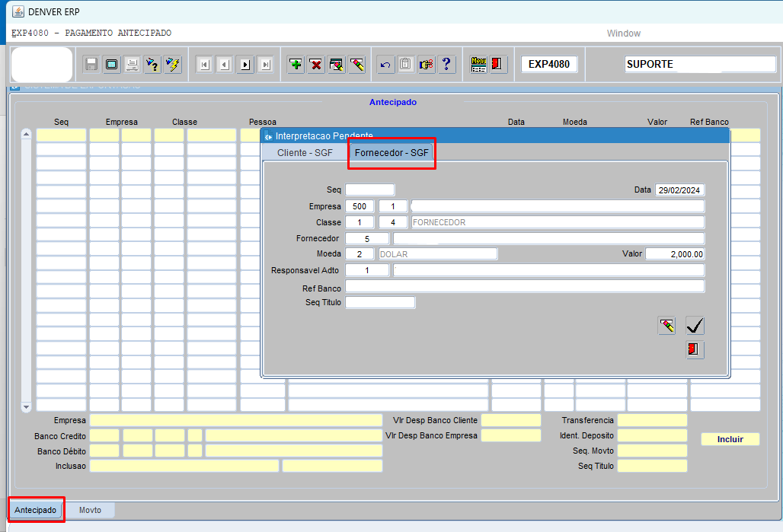Confirm the dialog with the checkmark button
The height and width of the screenshot is (532, 783).
[x=695, y=326]
